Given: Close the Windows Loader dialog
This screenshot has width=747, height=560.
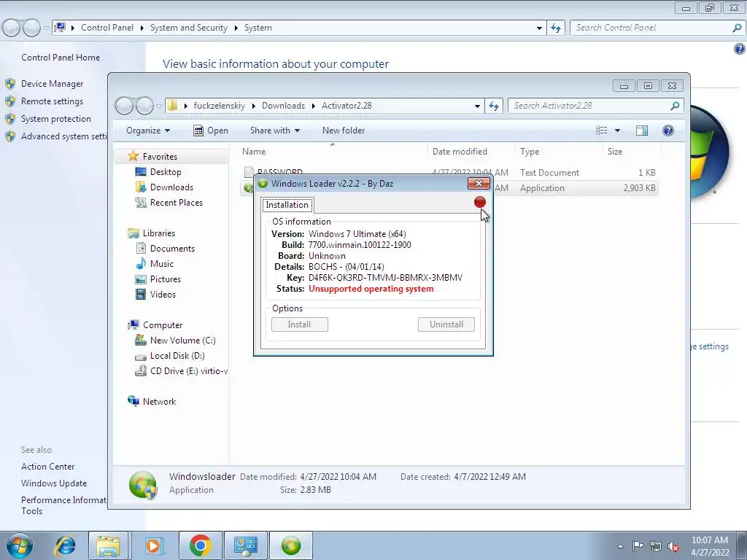Looking at the screenshot, I should (x=479, y=183).
